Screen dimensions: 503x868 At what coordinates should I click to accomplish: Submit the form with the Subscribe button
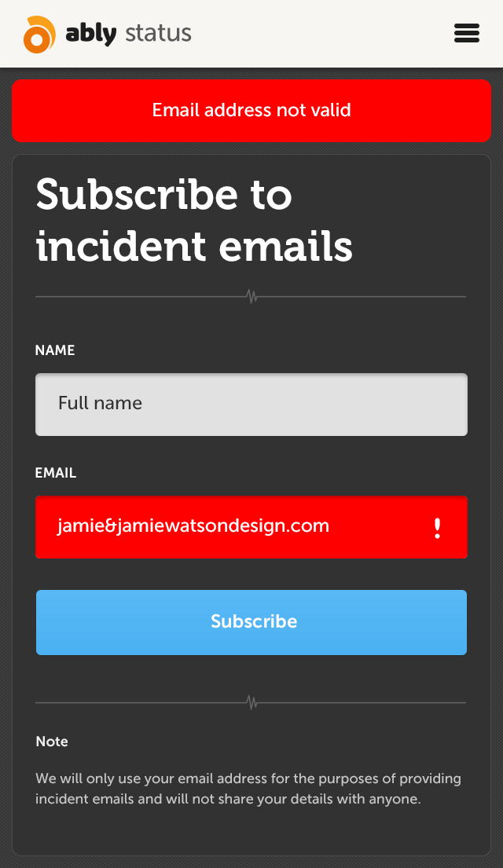pos(251,622)
